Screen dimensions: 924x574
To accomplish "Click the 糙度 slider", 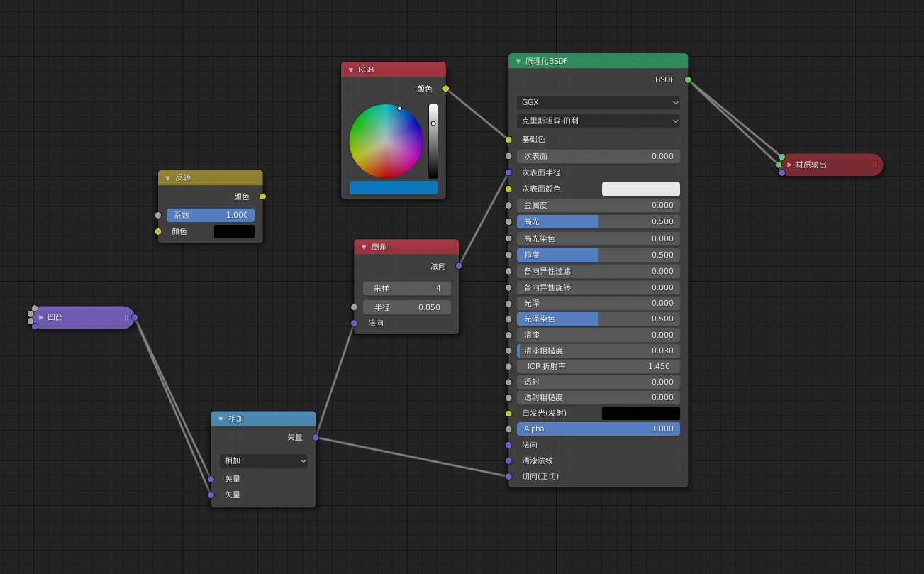I will pyautogui.click(x=598, y=255).
